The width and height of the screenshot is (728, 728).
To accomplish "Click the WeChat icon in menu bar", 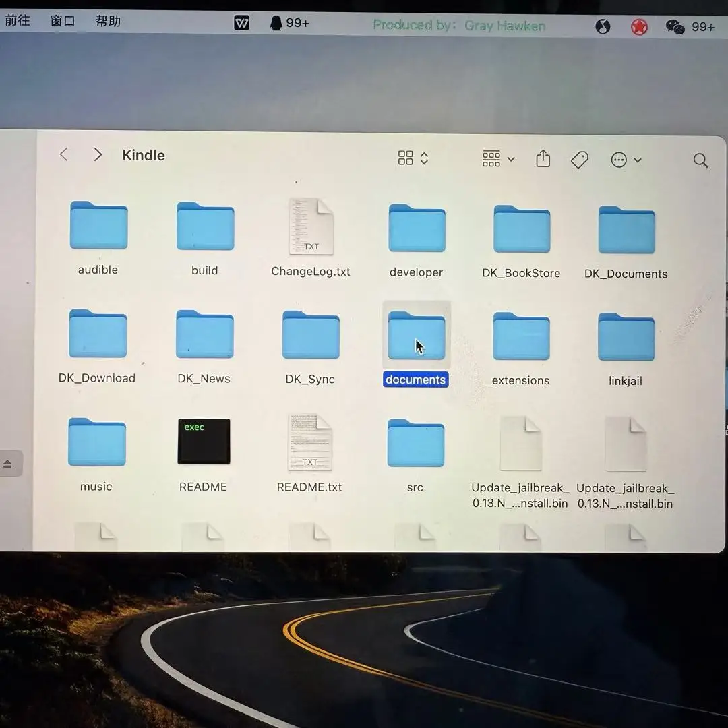I will tap(675, 26).
